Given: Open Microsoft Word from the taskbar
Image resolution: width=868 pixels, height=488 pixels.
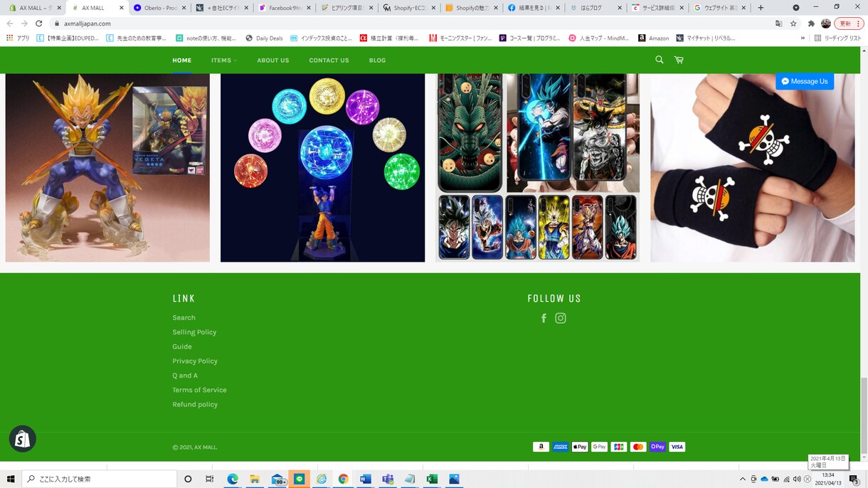Looking at the screenshot, I should pyautogui.click(x=366, y=479).
